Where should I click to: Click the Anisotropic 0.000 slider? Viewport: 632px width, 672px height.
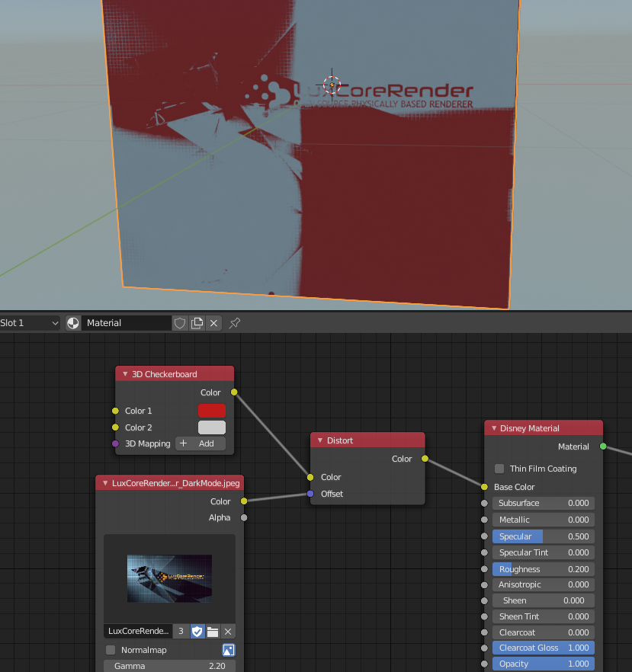coord(544,584)
